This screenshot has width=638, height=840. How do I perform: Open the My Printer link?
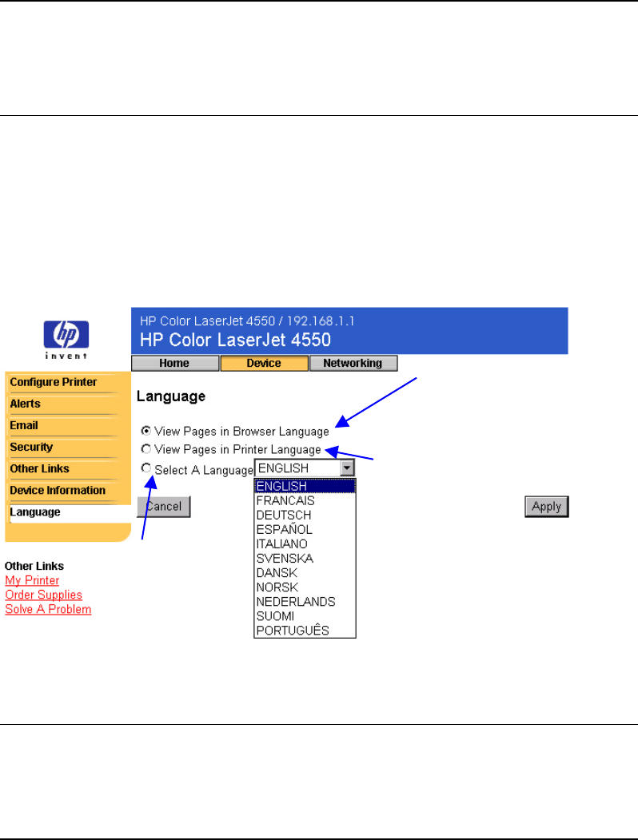tap(32, 580)
